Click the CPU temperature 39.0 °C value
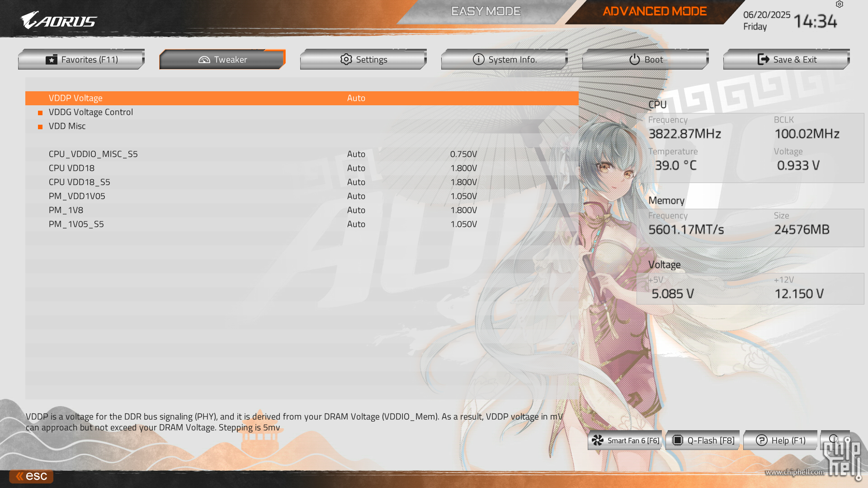 (676, 165)
